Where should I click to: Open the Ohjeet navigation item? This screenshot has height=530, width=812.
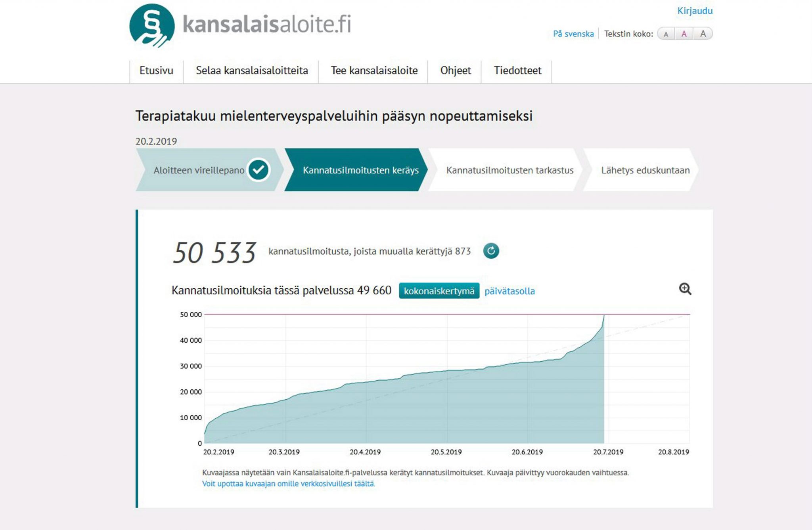click(456, 71)
